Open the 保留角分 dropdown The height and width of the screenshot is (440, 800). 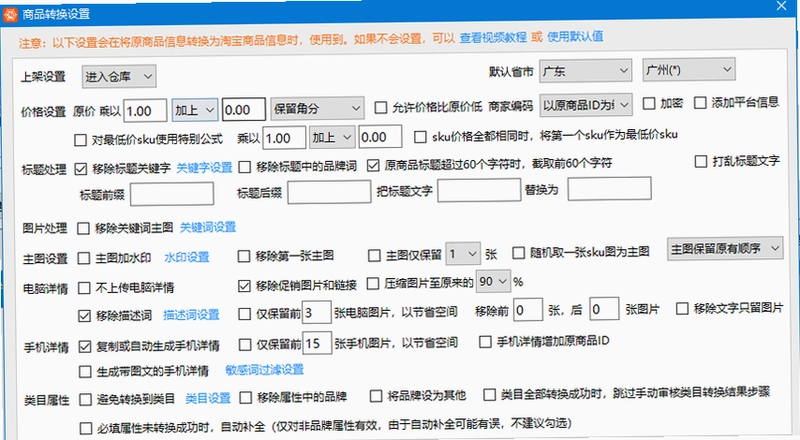tap(317, 108)
